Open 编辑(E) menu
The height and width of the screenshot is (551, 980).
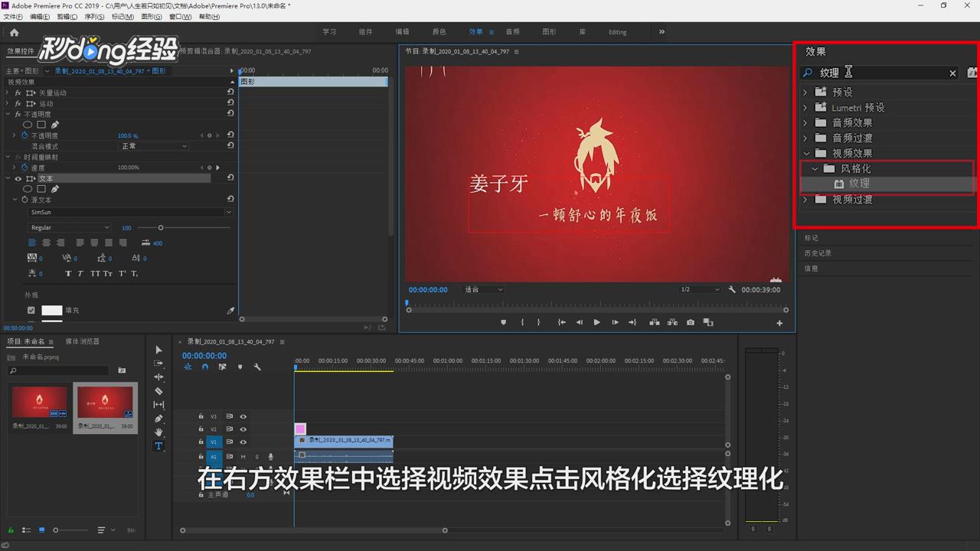click(40, 16)
